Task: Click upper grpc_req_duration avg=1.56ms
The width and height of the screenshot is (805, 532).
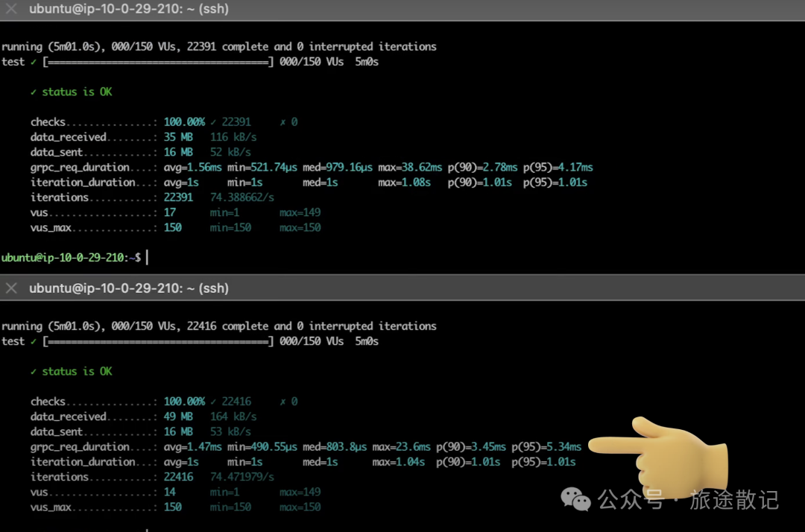Action: pyautogui.click(x=192, y=167)
